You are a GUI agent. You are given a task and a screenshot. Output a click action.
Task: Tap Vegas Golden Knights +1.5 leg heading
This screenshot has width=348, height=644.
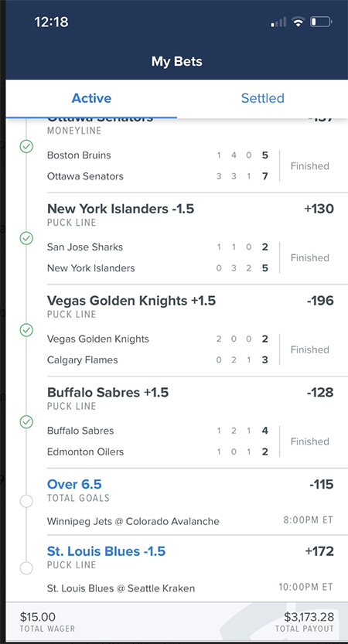[131, 301]
